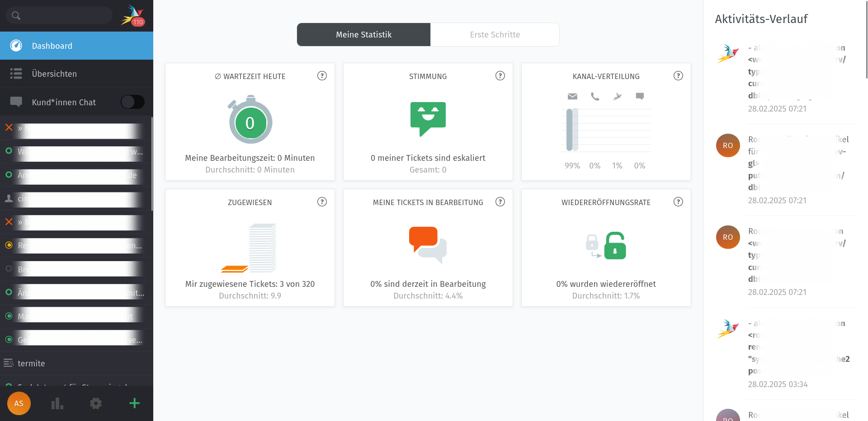Open help for Stimmung widget
Image resolution: width=868 pixels, height=421 pixels.
pyautogui.click(x=500, y=76)
